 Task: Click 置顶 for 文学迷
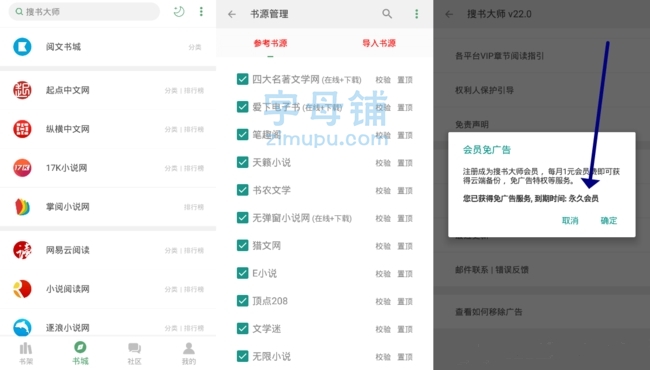coord(405,330)
